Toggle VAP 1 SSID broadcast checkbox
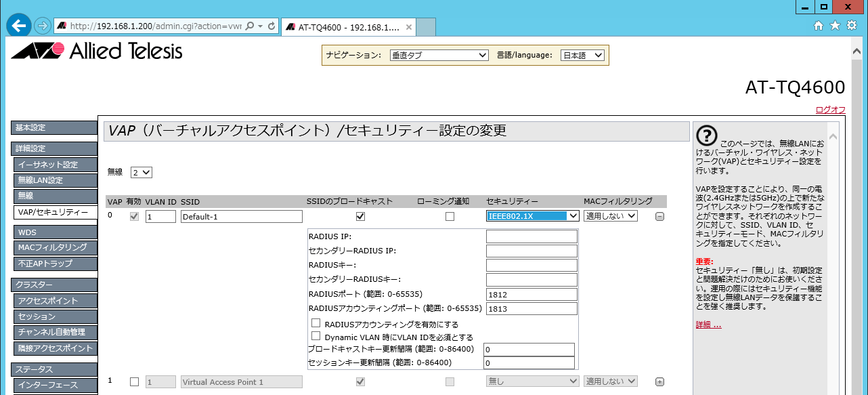The image size is (868, 395). coord(360,381)
